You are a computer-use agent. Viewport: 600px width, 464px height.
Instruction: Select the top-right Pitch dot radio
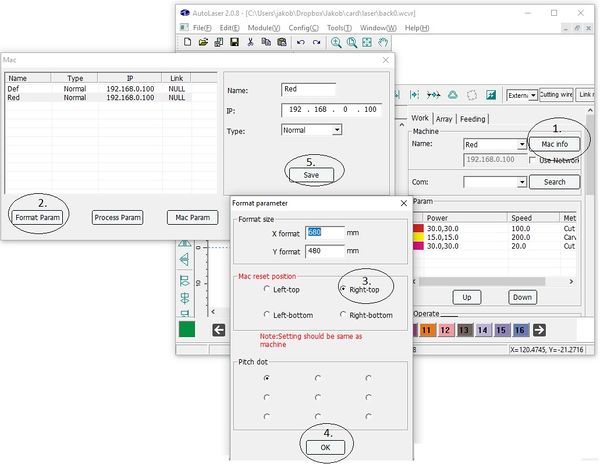pyautogui.click(x=368, y=378)
